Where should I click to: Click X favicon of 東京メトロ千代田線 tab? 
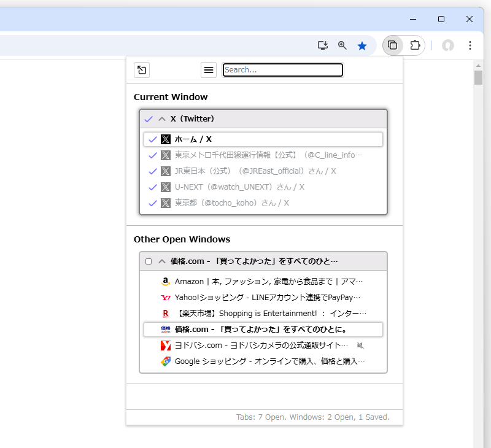click(166, 155)
